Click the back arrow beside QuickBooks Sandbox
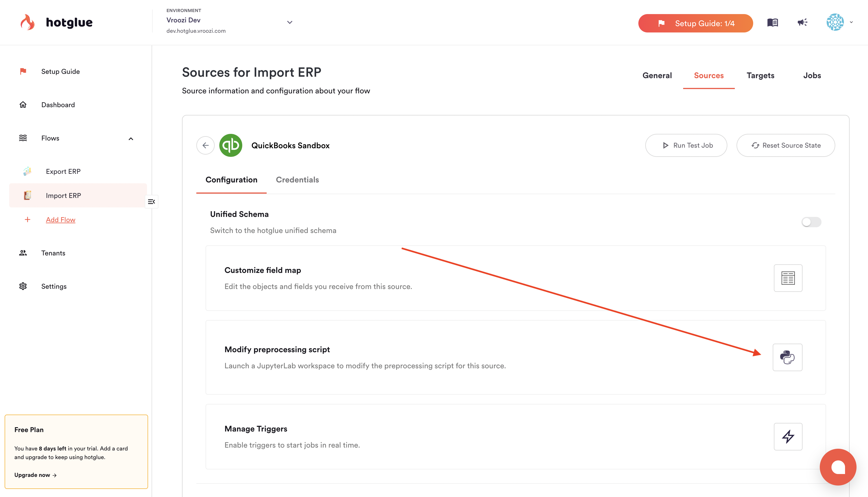The height and width of the screenshot is (497, 868). [x=205, y=145]
